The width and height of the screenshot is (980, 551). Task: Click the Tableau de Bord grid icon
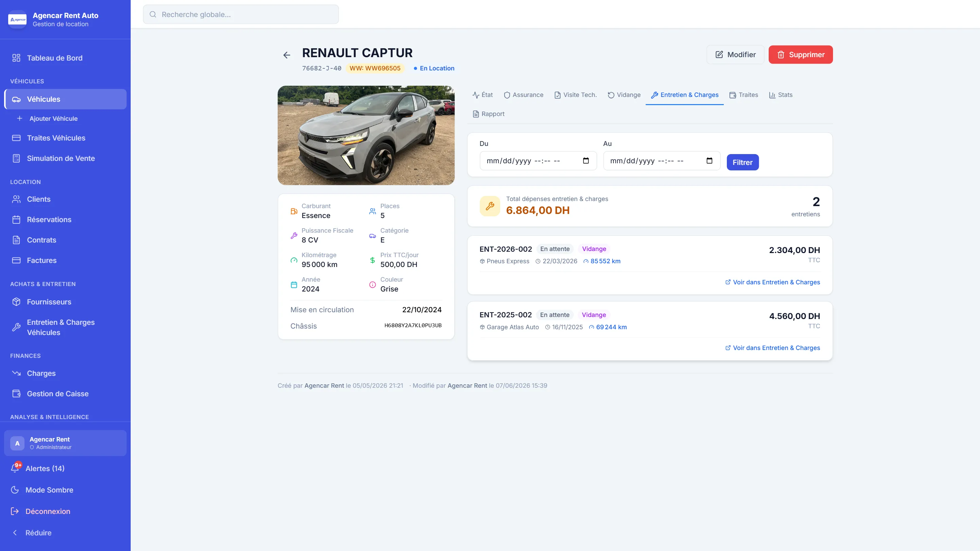[x=16, y=58]
